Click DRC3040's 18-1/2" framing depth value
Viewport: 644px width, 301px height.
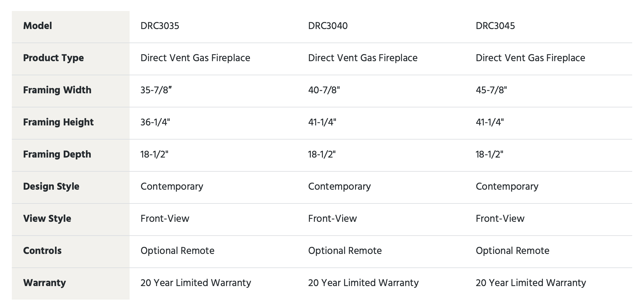pos(322,154)
